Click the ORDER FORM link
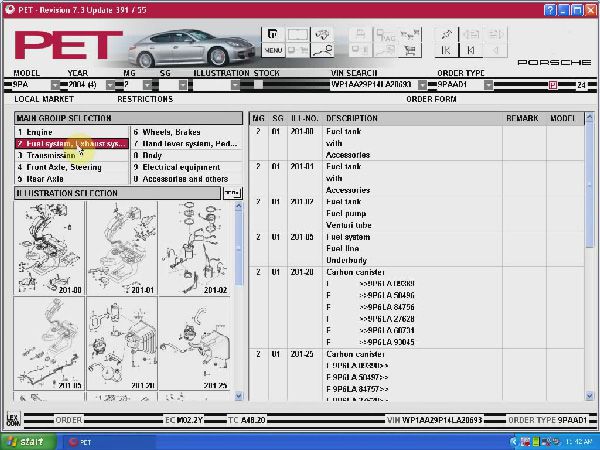 point(431,99)
